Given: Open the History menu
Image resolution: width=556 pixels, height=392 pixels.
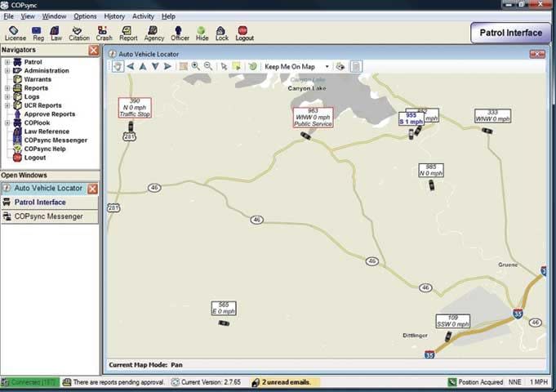Looking at the screenshot, I should tap(114, 16).
